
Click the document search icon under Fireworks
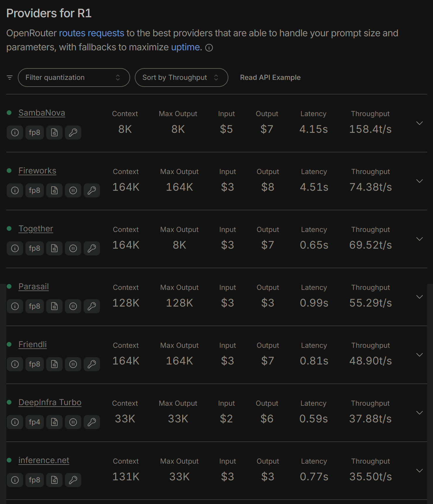[x=54, y=190]
